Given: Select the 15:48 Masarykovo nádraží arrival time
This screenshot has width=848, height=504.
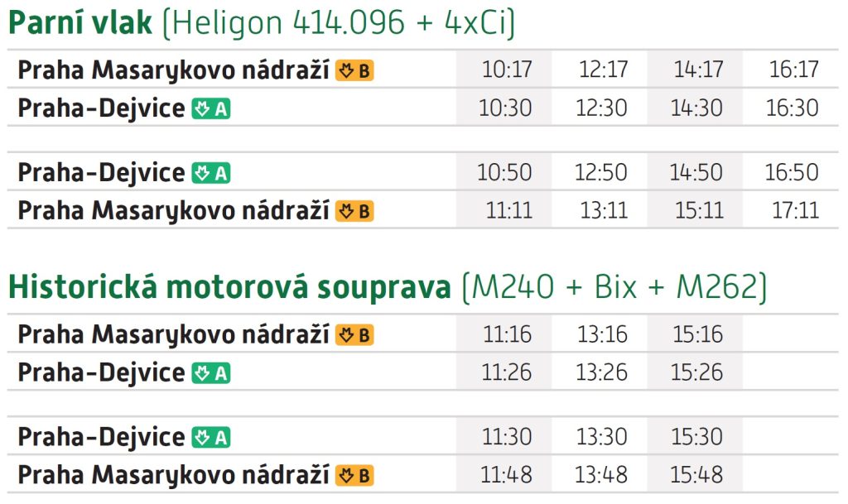Looking at the screenshot, I should click(696, 475).
